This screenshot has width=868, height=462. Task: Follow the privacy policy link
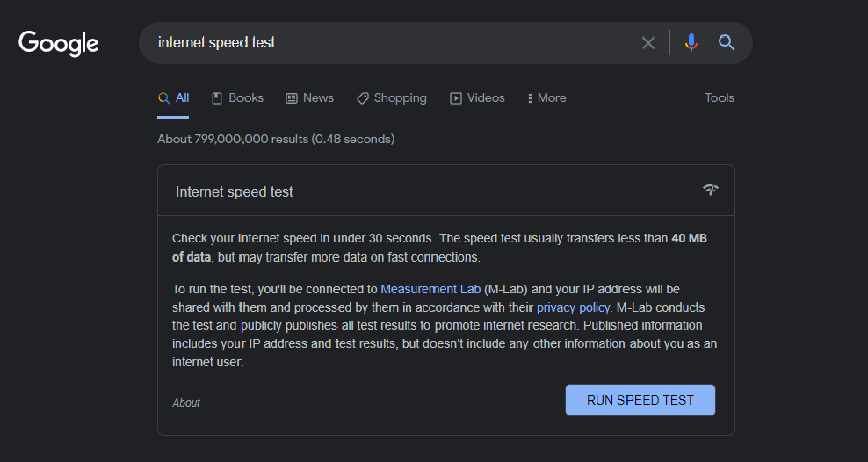point(573,307)
